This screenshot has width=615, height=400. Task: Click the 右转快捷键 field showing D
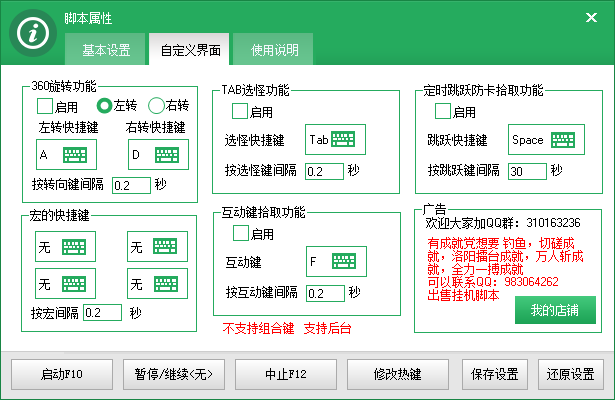[x=158, y=155]
